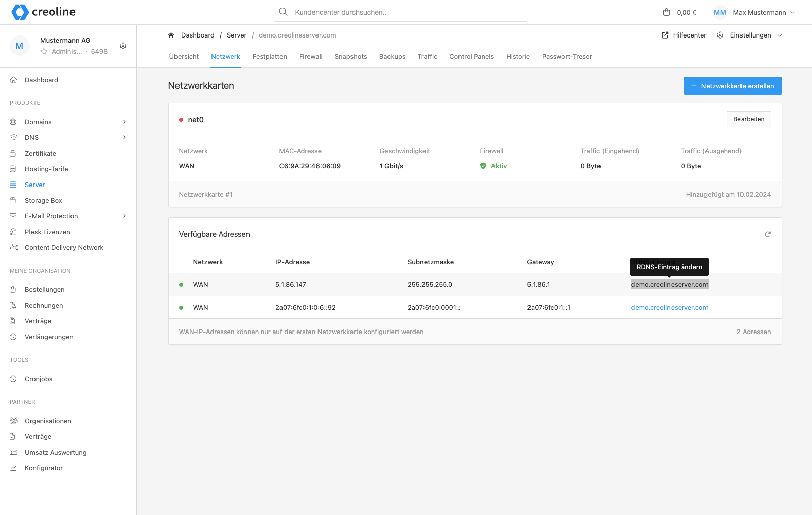The image size is (812, 515).
Task: Click the Storage Box icon
Action: 13,200
